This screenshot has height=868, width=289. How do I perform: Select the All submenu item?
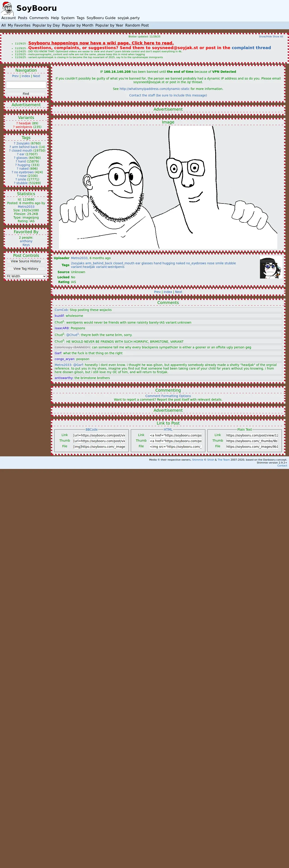pos(3,25)
